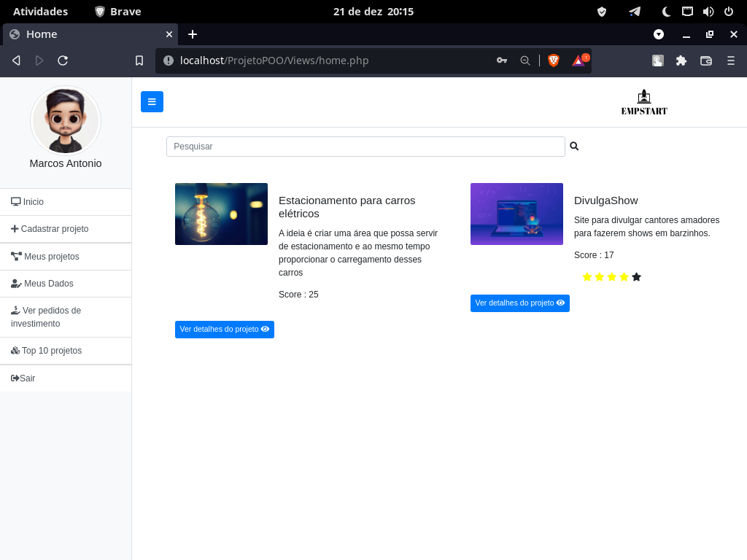Click Marcos Antonio's avatar picture
The image size is (747, 560).
click(66, 120)
